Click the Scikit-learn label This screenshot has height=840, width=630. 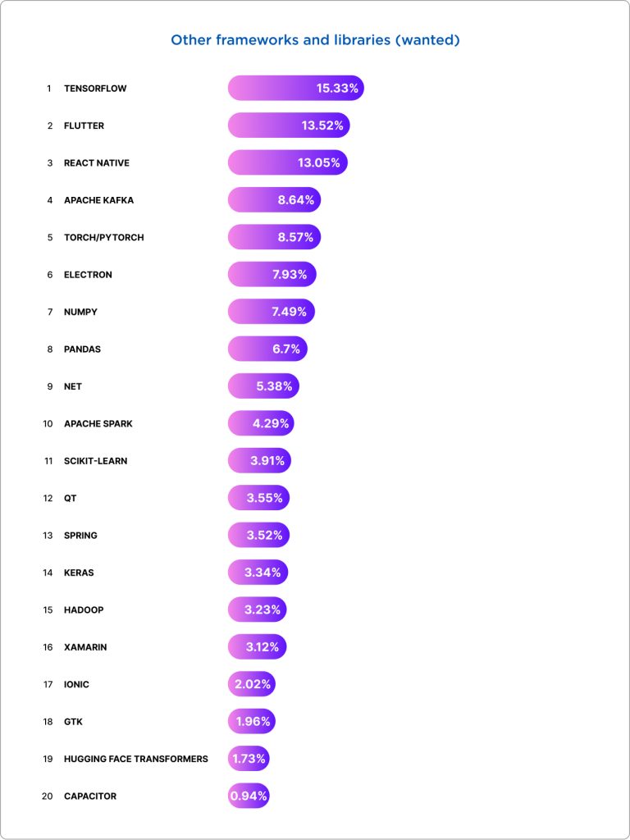(95, 461)
